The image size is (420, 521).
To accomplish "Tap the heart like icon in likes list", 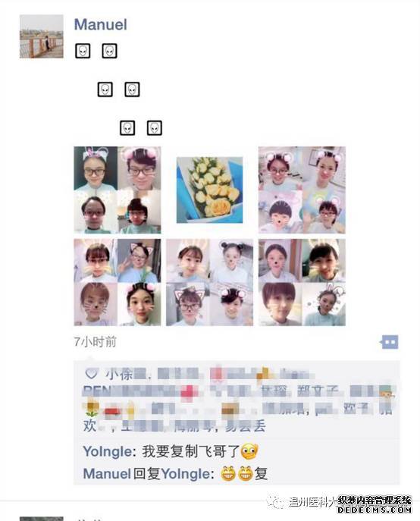I will [x=91, y=373].
